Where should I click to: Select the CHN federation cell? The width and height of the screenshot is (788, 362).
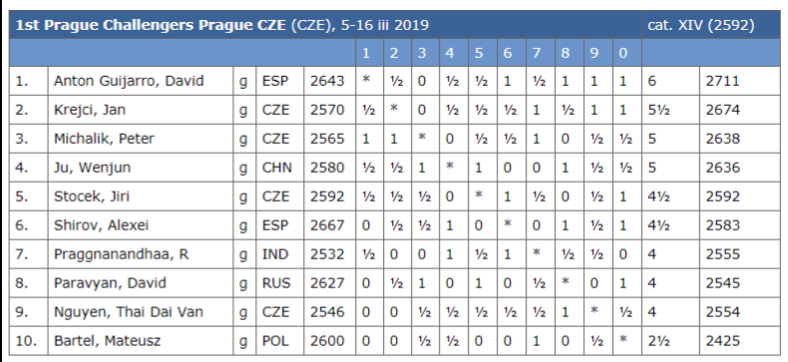276,167
